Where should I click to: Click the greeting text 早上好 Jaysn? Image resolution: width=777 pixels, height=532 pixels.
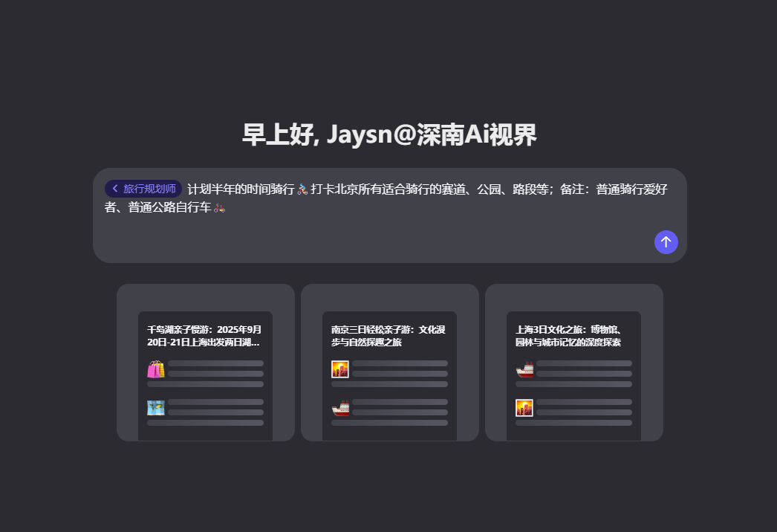point(388,134)
